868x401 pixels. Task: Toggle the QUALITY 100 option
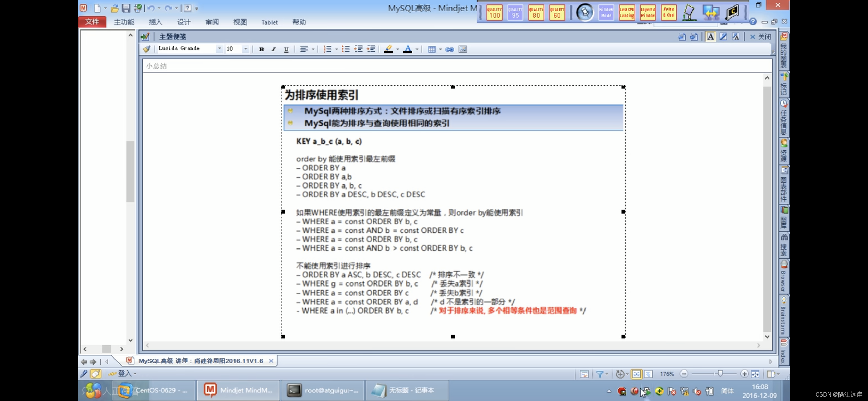[494, 13]
